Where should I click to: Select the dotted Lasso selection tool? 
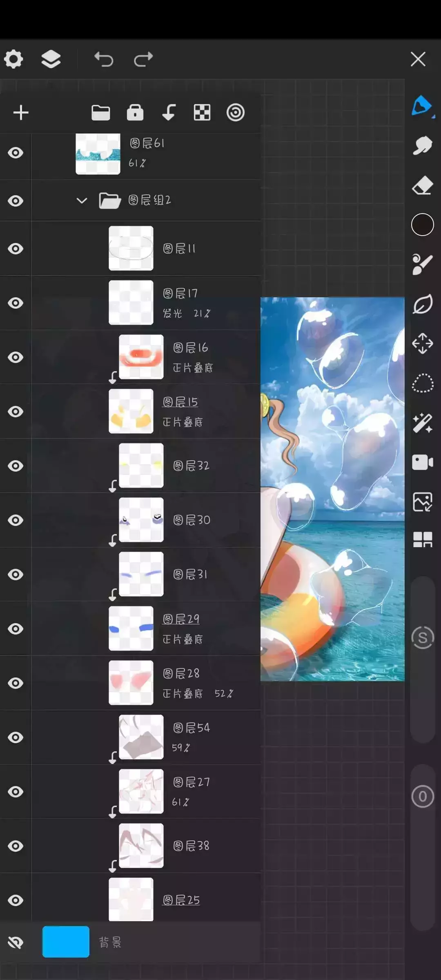(422, 383)
